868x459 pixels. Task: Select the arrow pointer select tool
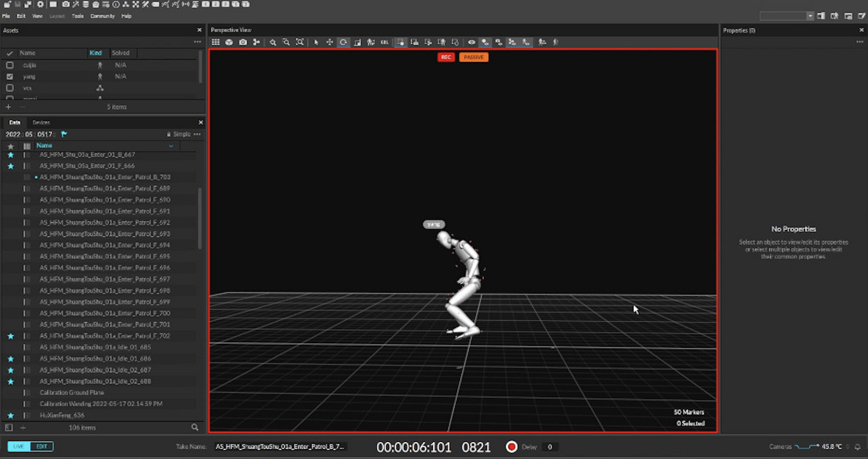click(316, 42)
